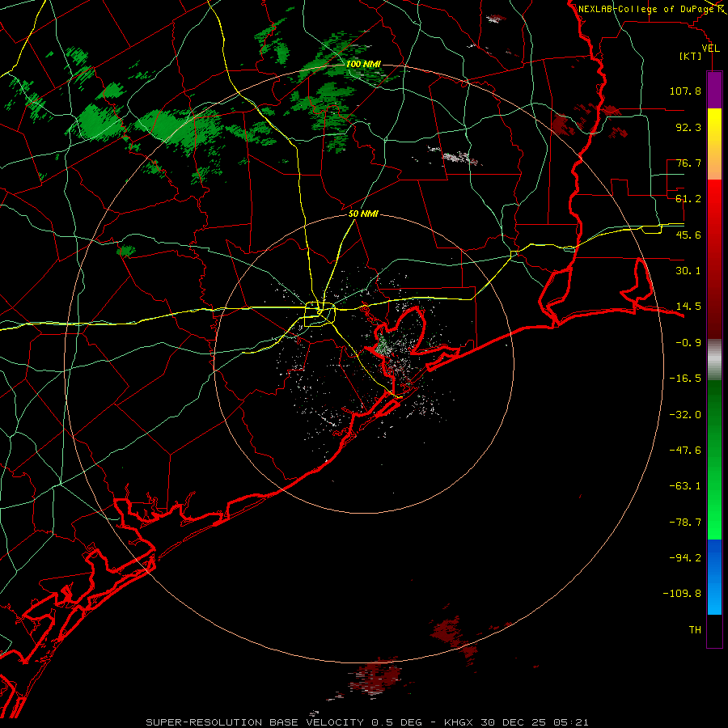This screenshot has height=728, width=728.
Task: Click the [KT] units label
Action: click(691, 56)
